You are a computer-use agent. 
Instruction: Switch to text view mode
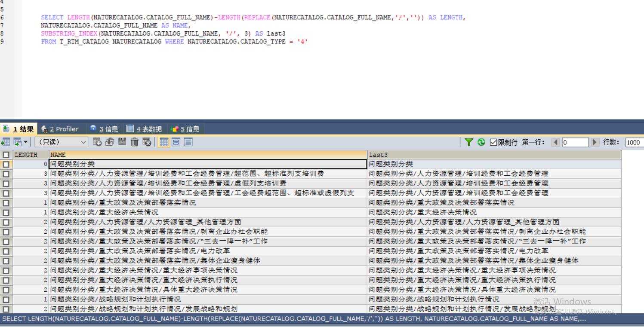click(x=188, y=142)
